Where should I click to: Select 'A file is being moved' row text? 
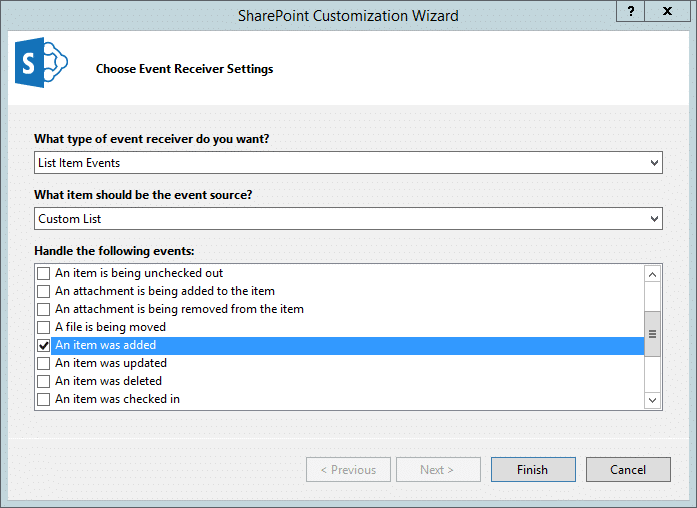click(x=110, y=327)
